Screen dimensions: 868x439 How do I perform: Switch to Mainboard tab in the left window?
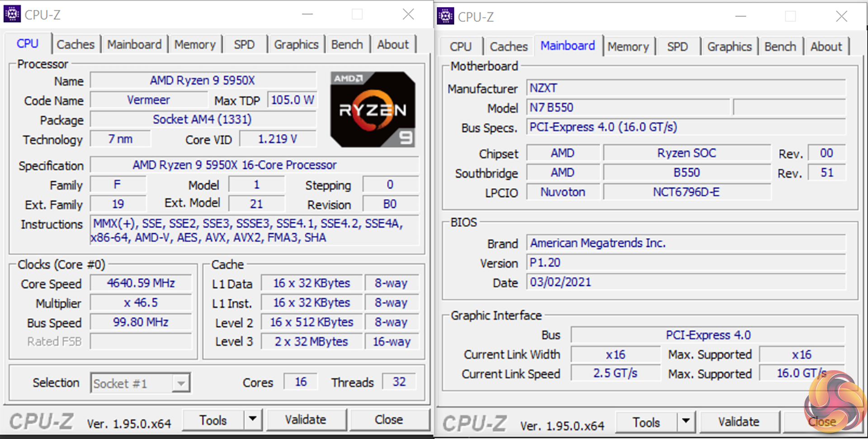[134, 44]
